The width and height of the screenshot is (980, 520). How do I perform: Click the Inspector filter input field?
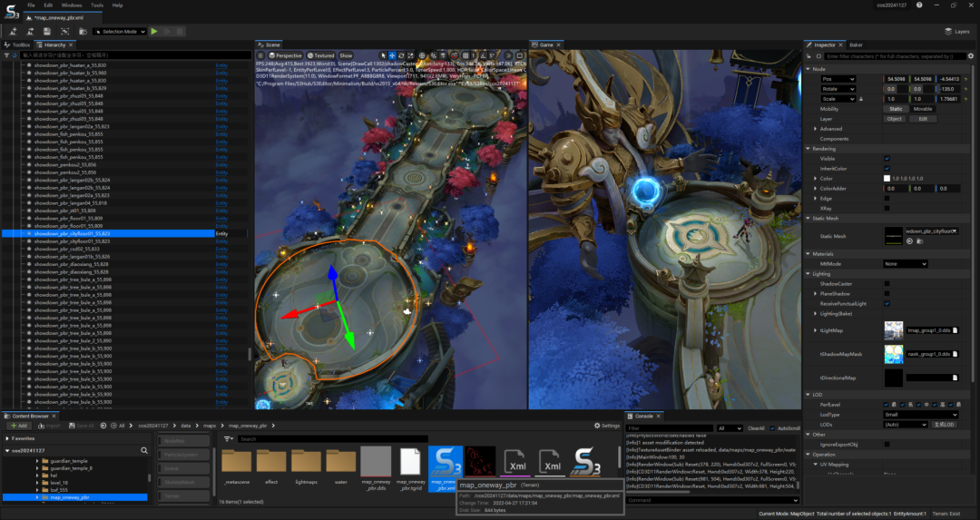895,56
